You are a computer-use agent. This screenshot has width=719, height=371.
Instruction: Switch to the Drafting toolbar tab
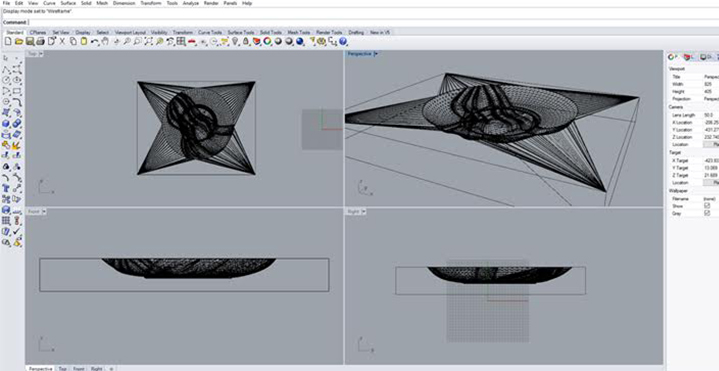[x=356, y=33]
